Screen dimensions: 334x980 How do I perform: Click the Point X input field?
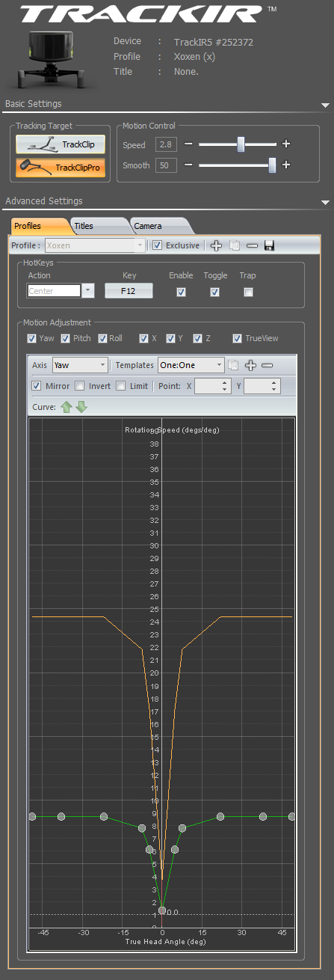point(213,386)
